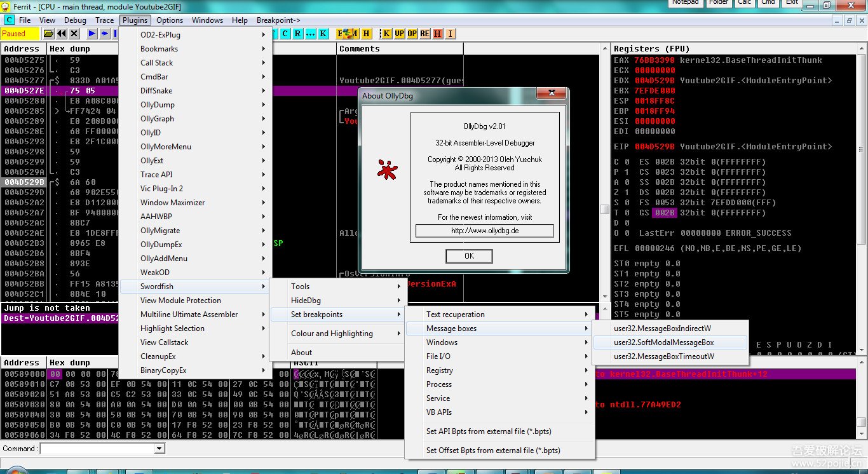Image resolution: width=868 pixels, height=474 pixels.
Task: Click the Notepad shortcut button
Action: 685,3
